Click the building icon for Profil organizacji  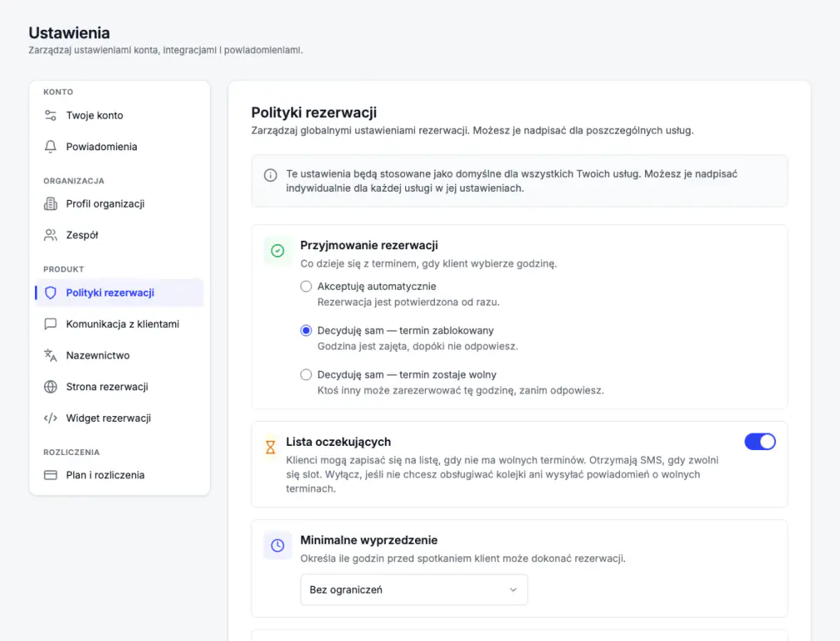pyautogui.click(x=51, y=203)
